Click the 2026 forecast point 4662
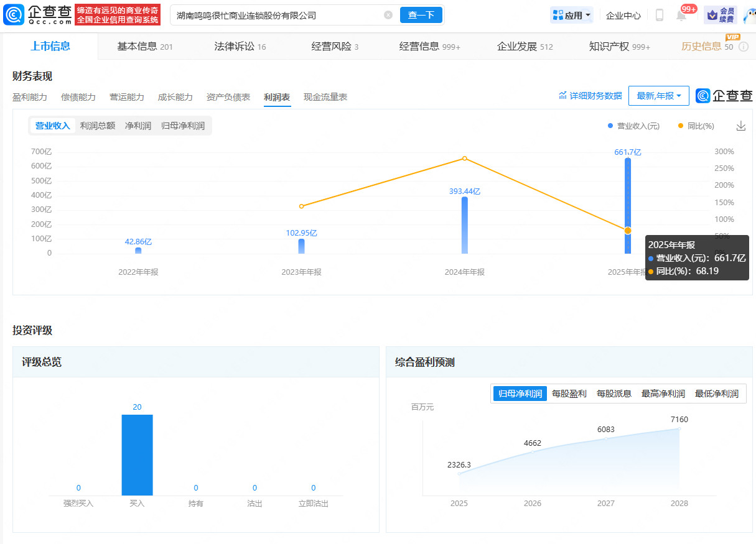756x544 pixels. pos(533,451)
